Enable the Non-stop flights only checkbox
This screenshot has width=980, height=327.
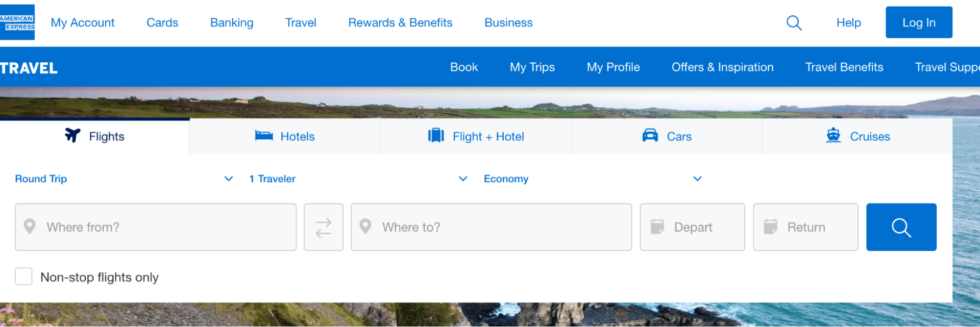pyautogui.click(x=23, y=276)
